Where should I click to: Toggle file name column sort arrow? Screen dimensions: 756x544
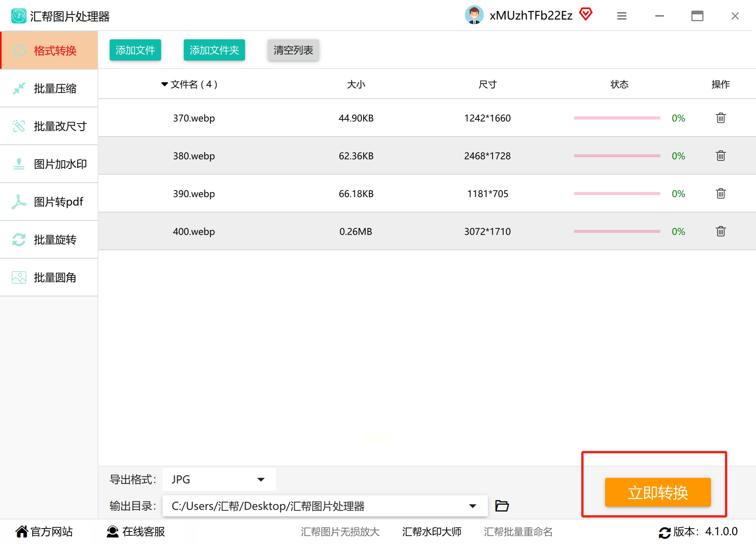(164, 84)
